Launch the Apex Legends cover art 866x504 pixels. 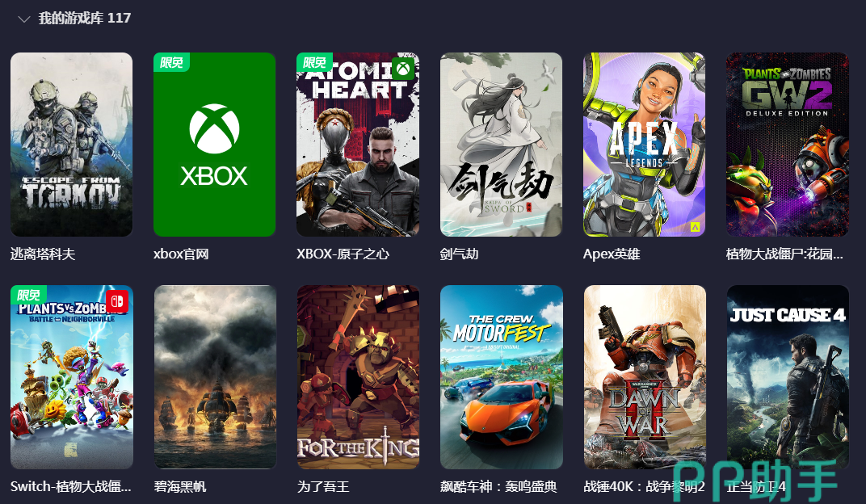[644, 145]
